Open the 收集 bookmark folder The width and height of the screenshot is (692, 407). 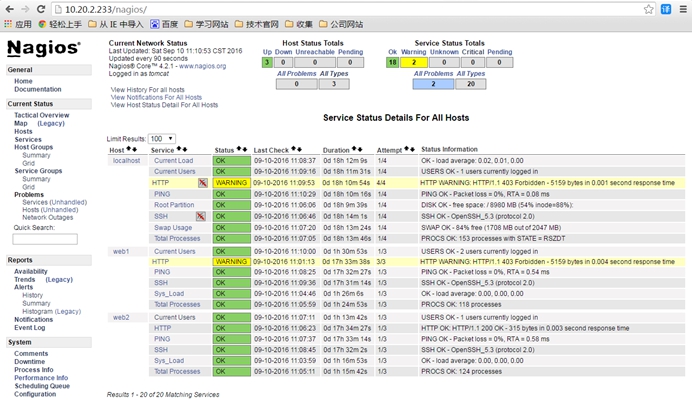299,24
